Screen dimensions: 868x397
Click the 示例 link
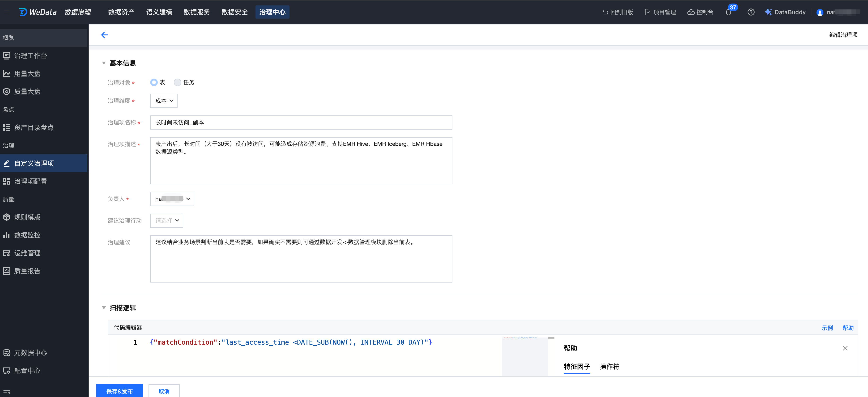827,328
